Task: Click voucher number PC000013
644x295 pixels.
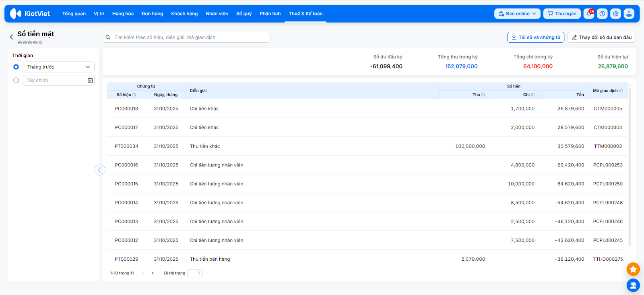Action: tap(126, 222)
